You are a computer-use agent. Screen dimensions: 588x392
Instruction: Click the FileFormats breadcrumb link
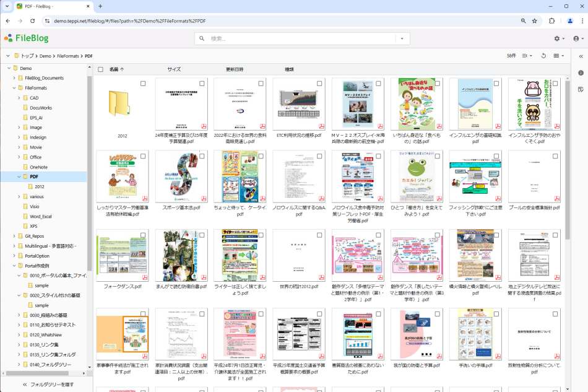68,56
